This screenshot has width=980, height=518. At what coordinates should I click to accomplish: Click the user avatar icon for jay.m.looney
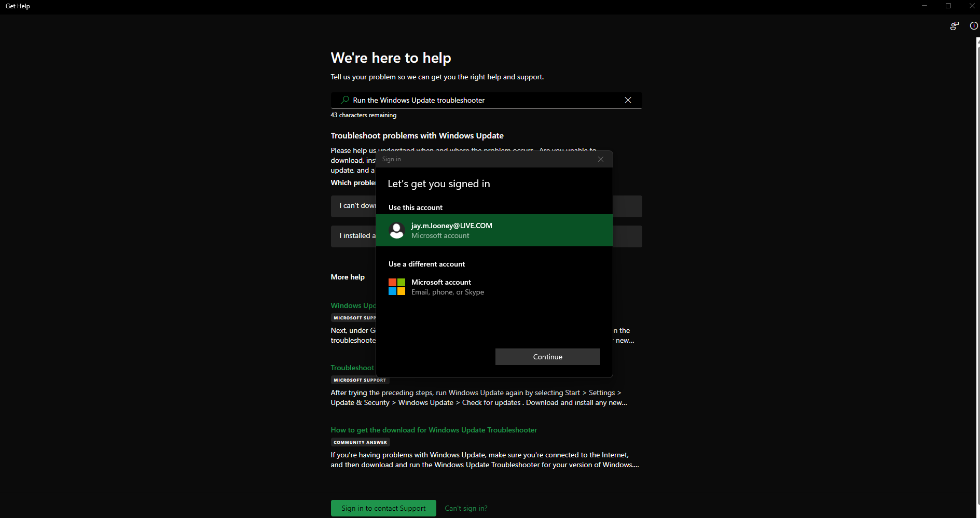point(397,230)
